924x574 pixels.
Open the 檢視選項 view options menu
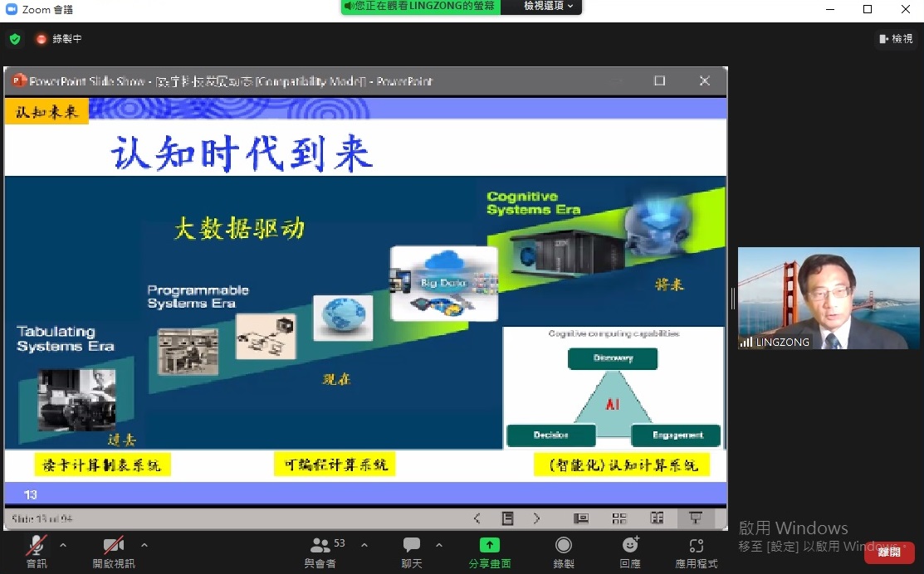coord(548,7)
